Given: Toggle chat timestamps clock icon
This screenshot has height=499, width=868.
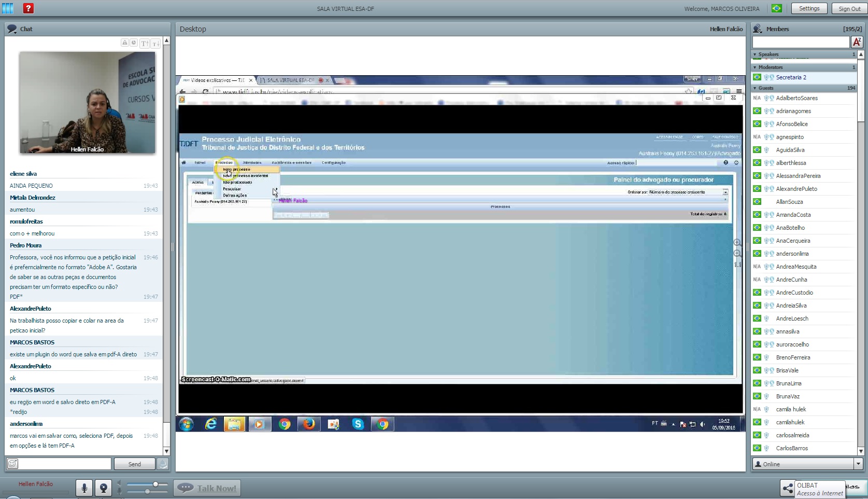Looking at the screenshot, I should click(x=134, y=43).
